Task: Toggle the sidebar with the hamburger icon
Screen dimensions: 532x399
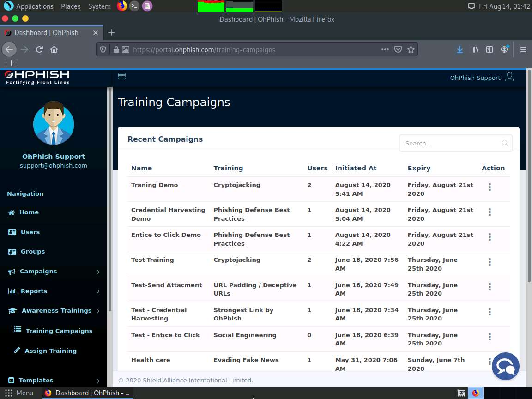Action: click(122, 76)
